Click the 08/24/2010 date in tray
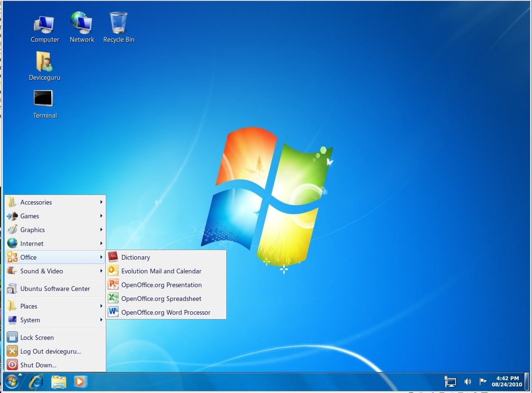Viewport: 532px width, 393px height. click(507, 384)
